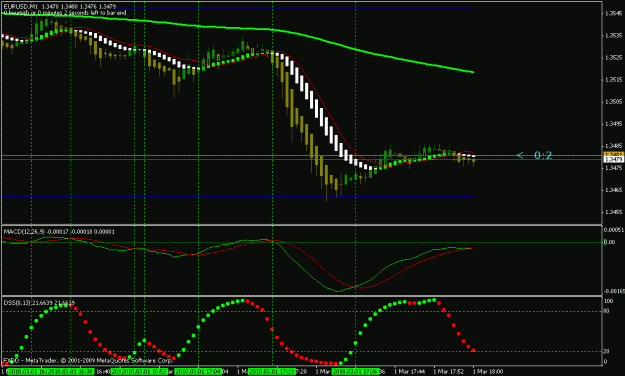Click the MACD(12,26,9) indicator label
This screenshot has width=625, height=376.
25,231
